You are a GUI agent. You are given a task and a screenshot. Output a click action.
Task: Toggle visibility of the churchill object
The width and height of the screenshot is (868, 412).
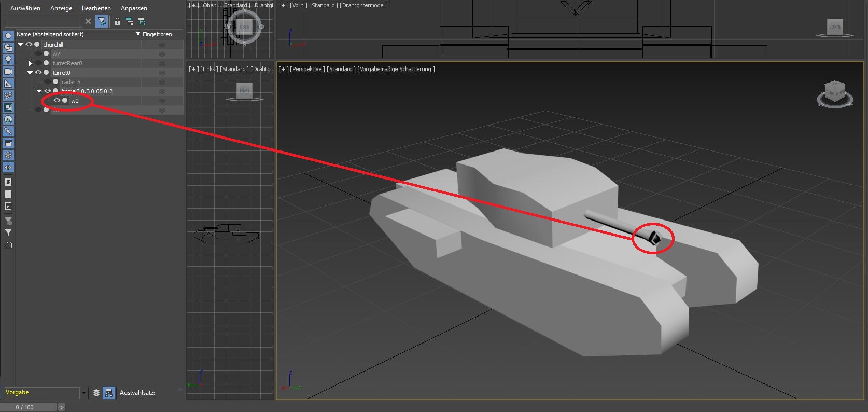click(29, 45)
